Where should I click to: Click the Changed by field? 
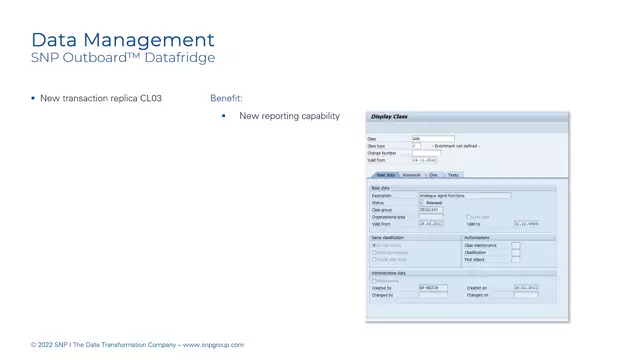[x=433, y=295]
